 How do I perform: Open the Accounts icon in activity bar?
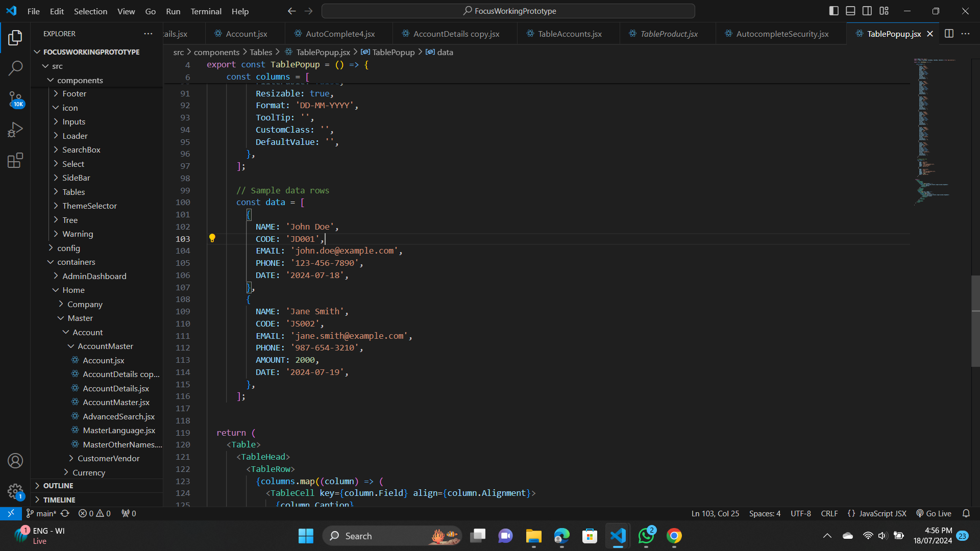[x=15, y=461]
